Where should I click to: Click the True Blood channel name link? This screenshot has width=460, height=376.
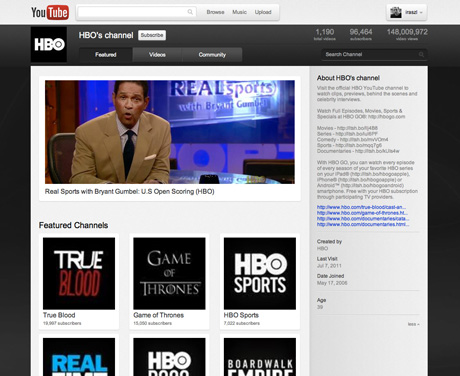pos(59,315)
